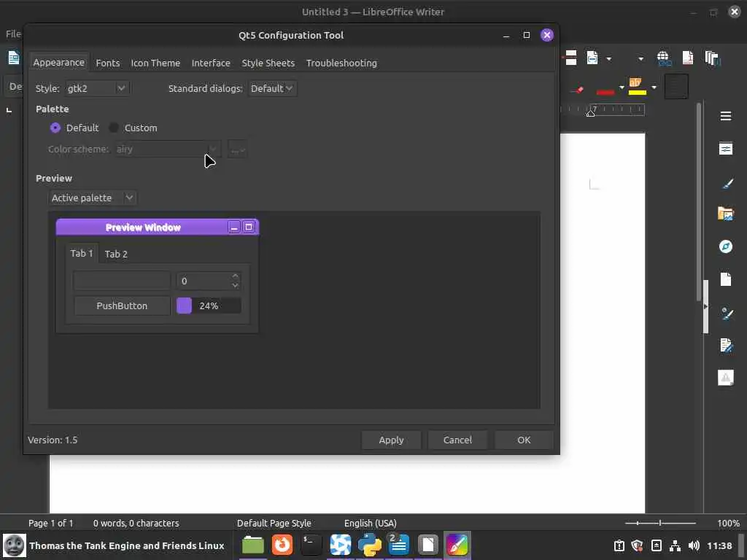Open Files folder from the taskbar
Viewport: 747px width, 560px height.
point(253,545)
